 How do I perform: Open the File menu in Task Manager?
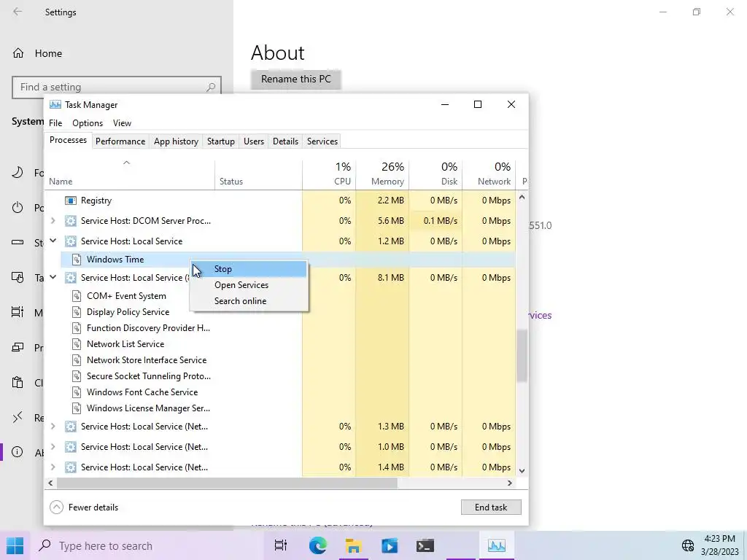click(x=55, y=122)
